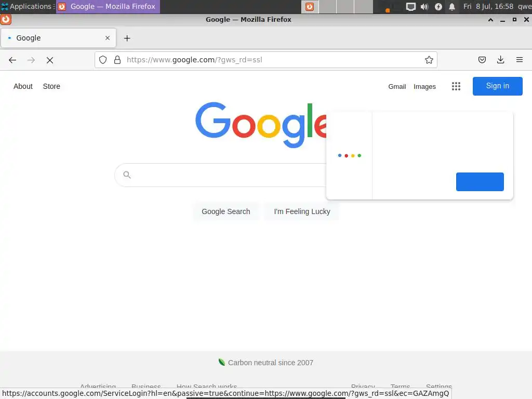The height and width of the screenshot is (399, 532).
Task: Bookmark this page with the star
Action: [x=429, y=60]
